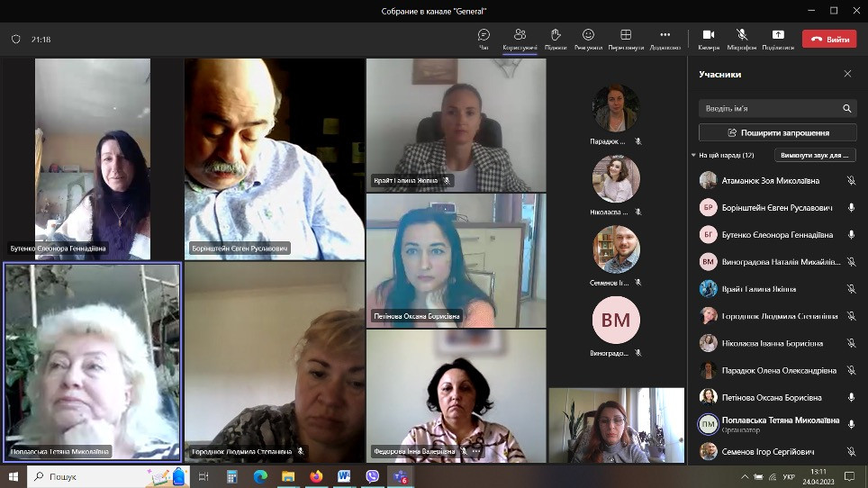This screenshot has height=488, width=868.
Task: Leave the meeting with red button
Action: 829,40
